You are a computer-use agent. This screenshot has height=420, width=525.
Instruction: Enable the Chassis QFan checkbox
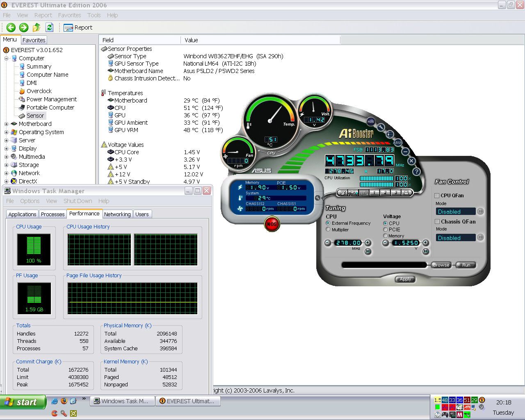click(x=437, y=221)
